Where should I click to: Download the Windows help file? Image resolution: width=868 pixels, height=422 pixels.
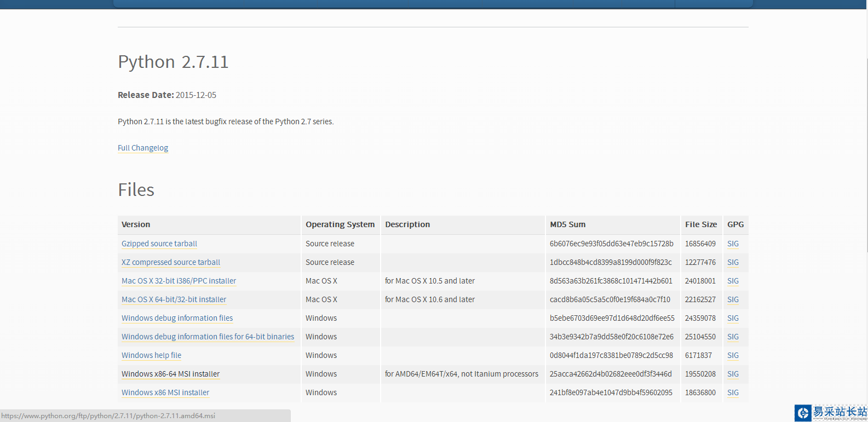[151, 355]
